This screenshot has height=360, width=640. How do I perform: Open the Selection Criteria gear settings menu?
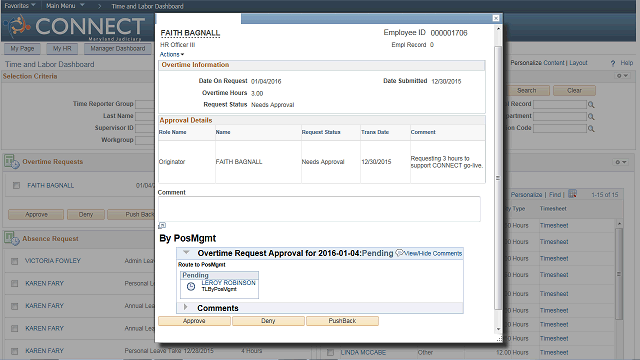(622, 76)
